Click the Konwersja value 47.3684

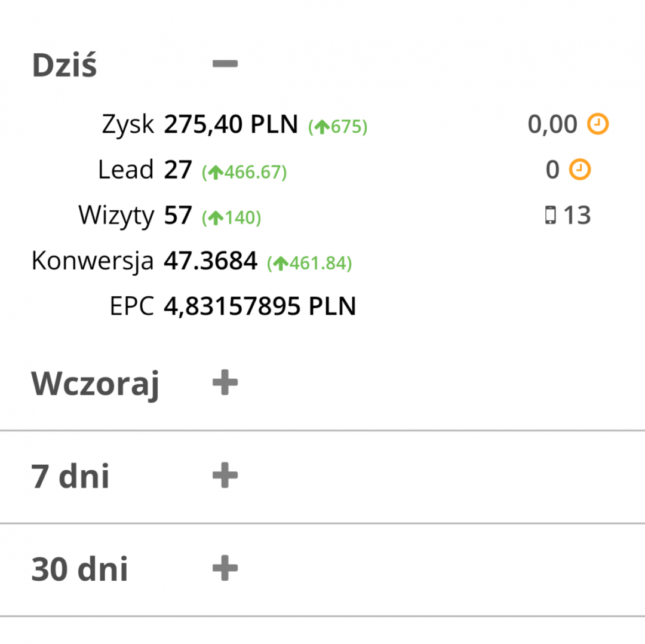click(210, 260)
